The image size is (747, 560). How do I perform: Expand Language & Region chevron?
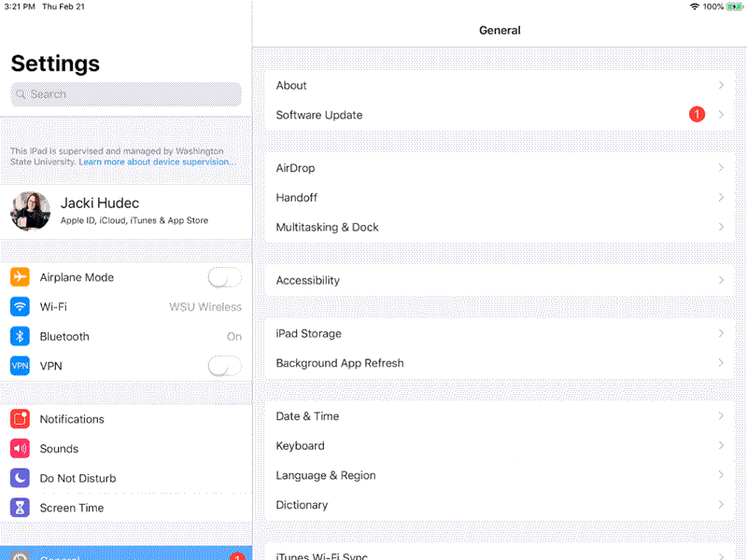[721, 475]
